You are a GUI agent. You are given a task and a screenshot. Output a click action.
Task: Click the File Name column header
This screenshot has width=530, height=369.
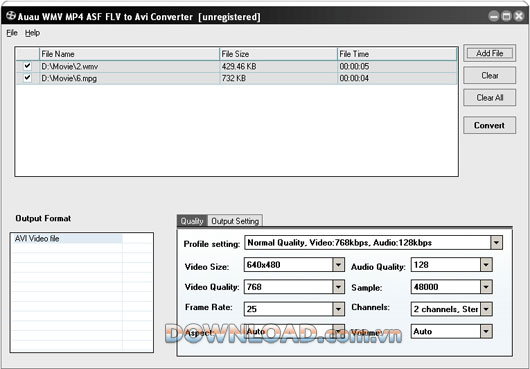129,54
